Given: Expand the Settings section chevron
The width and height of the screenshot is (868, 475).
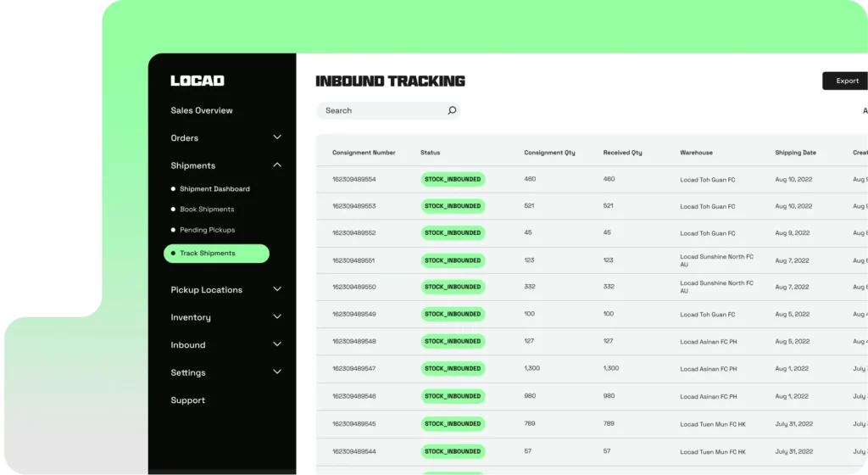Looking at the screenshot, I should tap(277, 372).
